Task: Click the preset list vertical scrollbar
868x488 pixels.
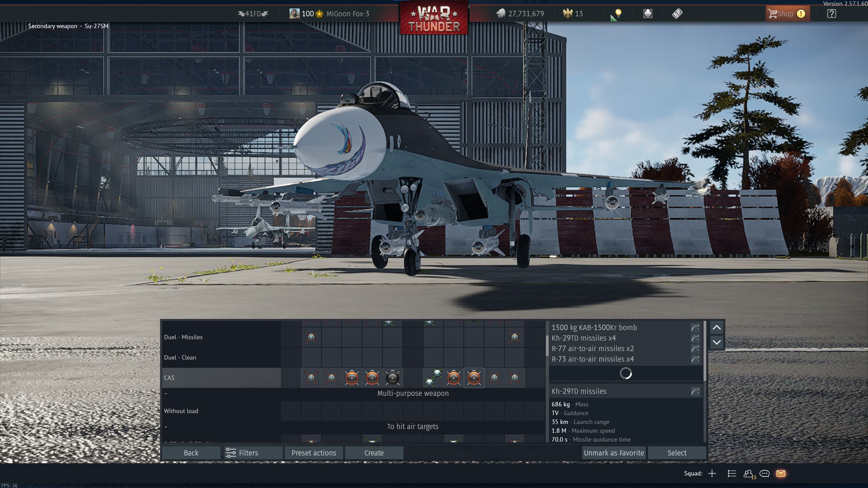Action: [x=547, y=346]
